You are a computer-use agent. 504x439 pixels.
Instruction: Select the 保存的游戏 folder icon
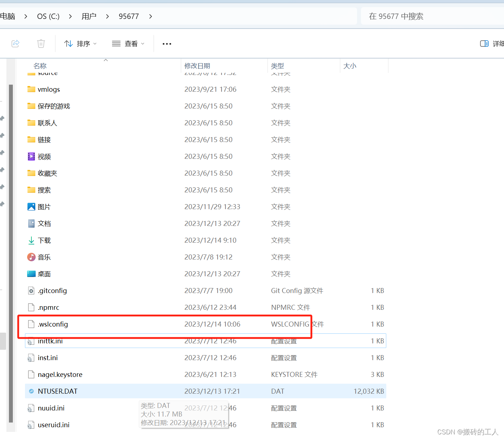pyautogui.click(x=31, y=106)
